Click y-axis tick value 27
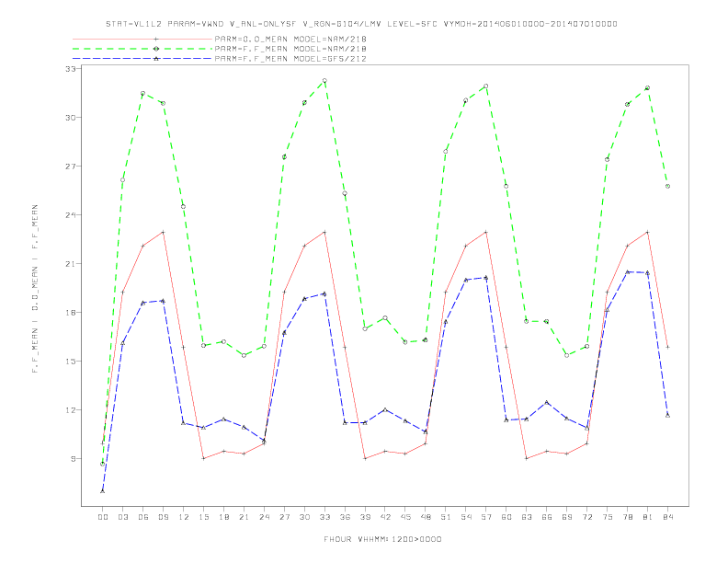 (x=70, y=167)
